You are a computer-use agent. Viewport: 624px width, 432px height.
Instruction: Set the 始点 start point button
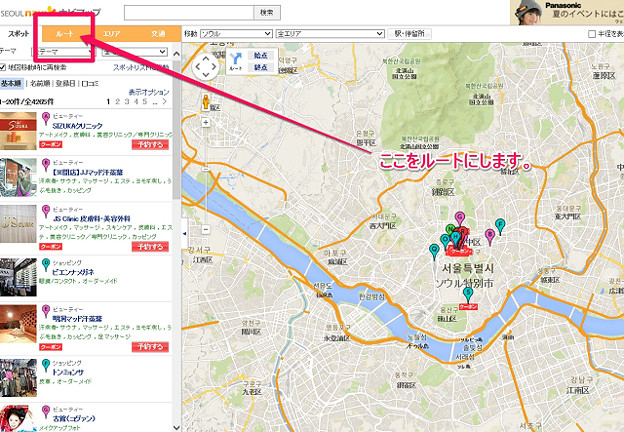click(x=261, y=55)
